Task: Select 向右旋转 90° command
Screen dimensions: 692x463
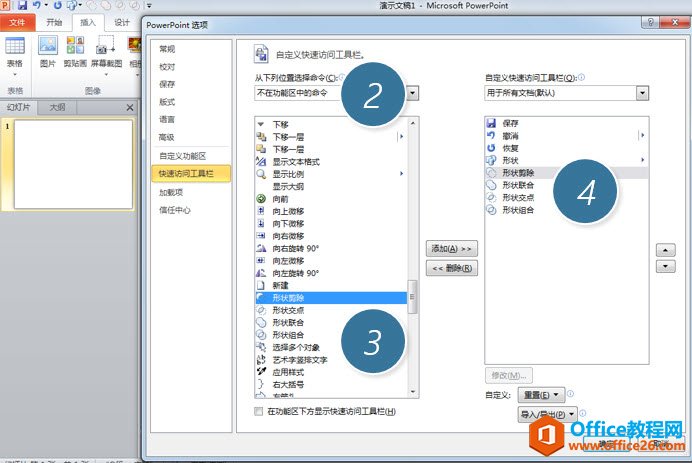Action: 331,248
